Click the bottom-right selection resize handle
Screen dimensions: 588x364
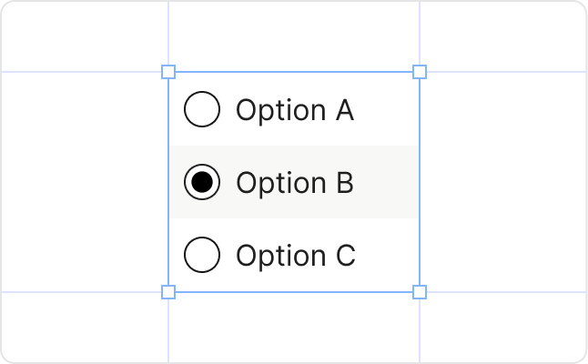420,292
